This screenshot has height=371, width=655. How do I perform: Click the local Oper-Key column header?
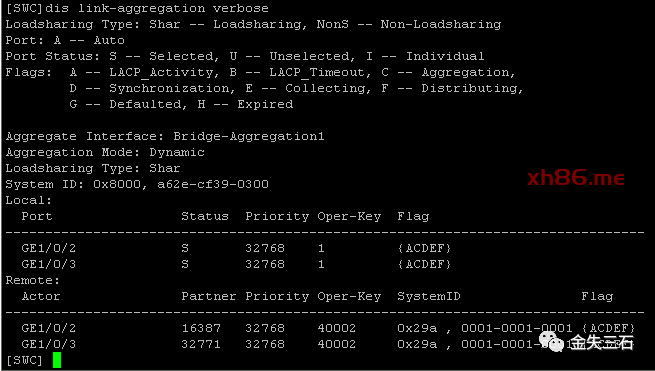[x=349, y=216]
